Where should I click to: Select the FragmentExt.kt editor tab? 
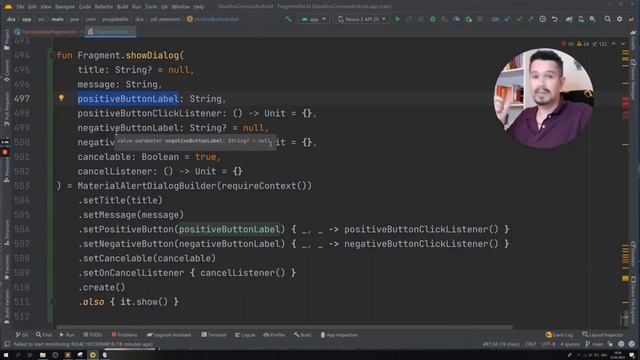tap(110, 31)
